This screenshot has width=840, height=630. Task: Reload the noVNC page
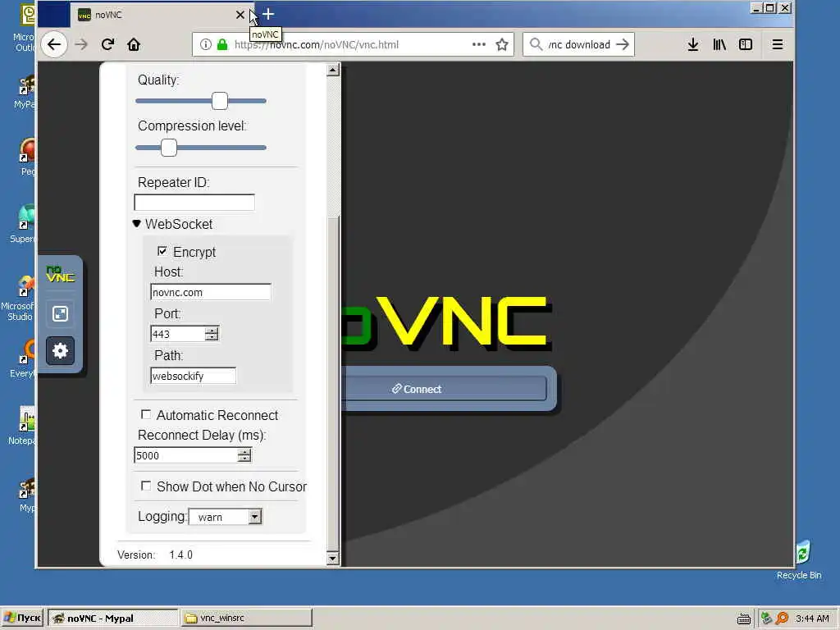click(107, 44)
